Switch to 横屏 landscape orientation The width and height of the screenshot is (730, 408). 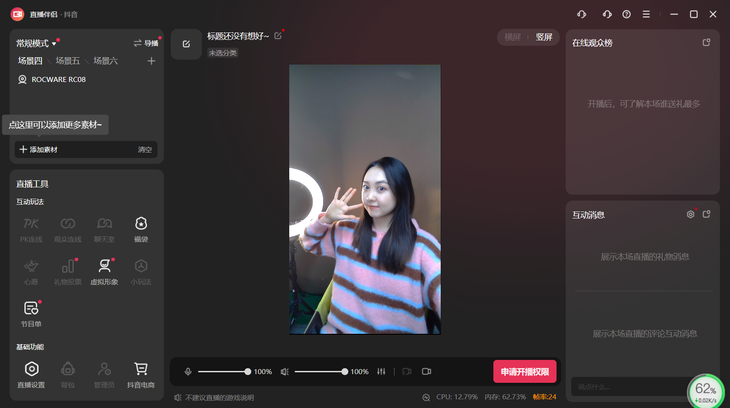point(513,37)
